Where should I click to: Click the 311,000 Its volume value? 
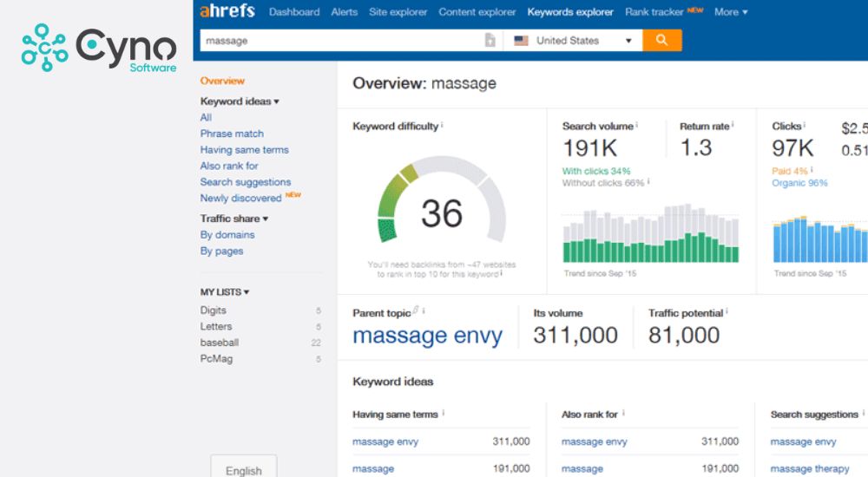point(575,335)
